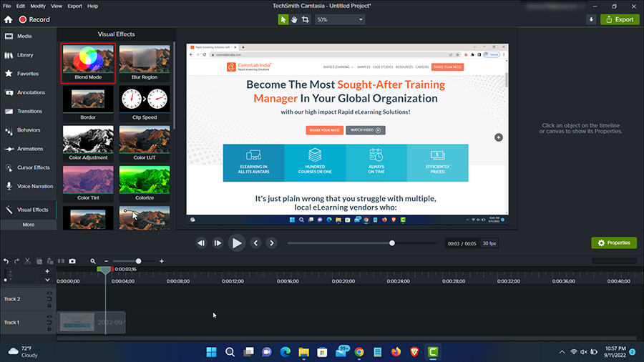Zoom in the timeline with plus
644x362 pixels.
click(162, 261)
